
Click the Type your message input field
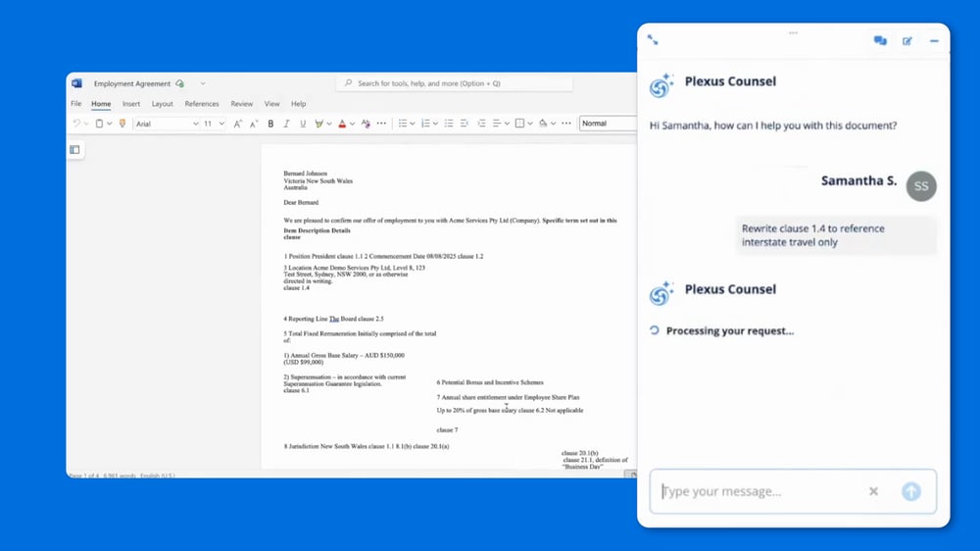pyautogui.click(x=755, y=491)
